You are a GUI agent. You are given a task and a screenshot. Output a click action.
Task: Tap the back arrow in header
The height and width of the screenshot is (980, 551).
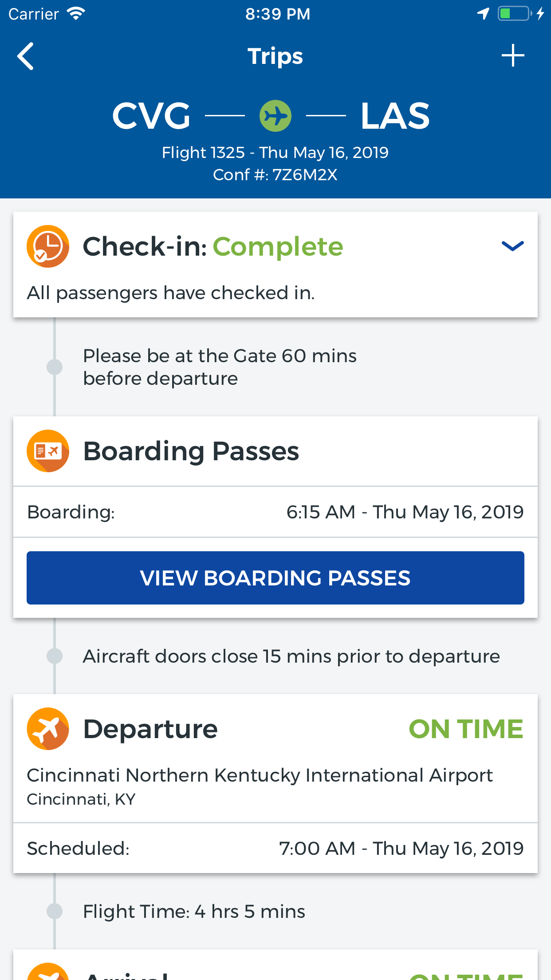[26, 56]
